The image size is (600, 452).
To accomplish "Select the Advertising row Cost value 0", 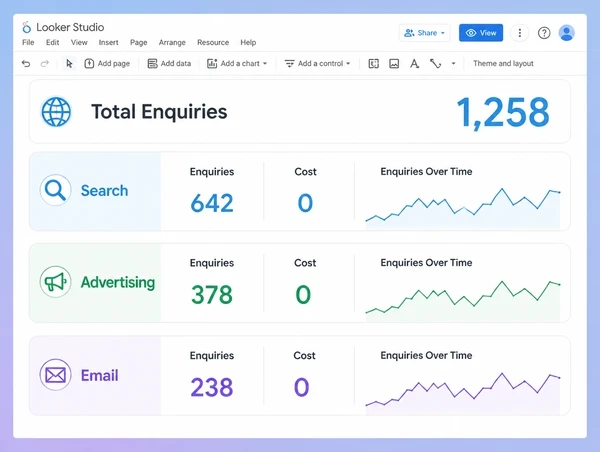I will [x=303, y=295].
